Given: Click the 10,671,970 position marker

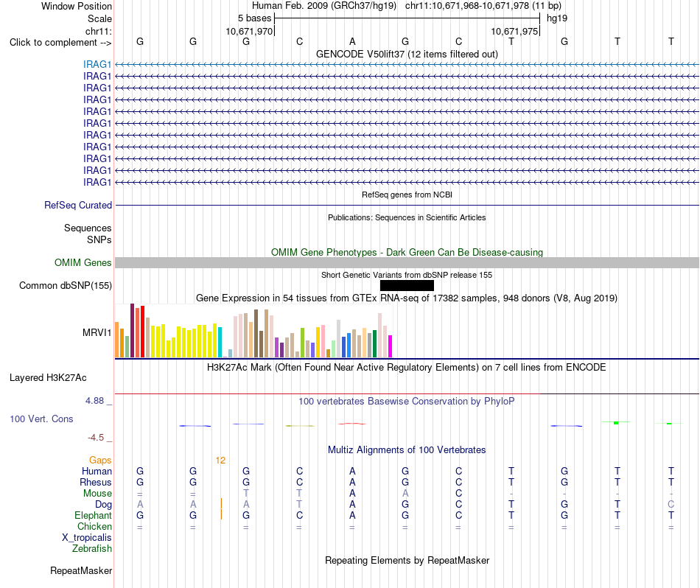Looking at the screenshot, I should (249, 31).
